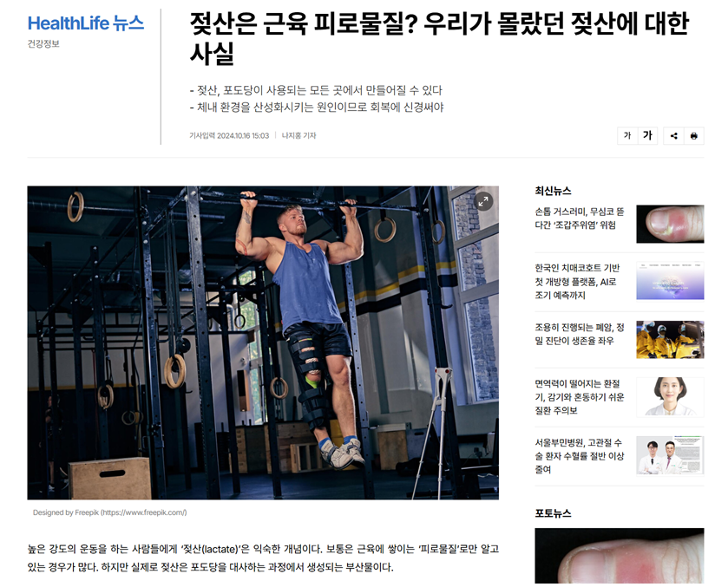
Task: Click the decrease font size 가 button
Action: tap(627, 135)
